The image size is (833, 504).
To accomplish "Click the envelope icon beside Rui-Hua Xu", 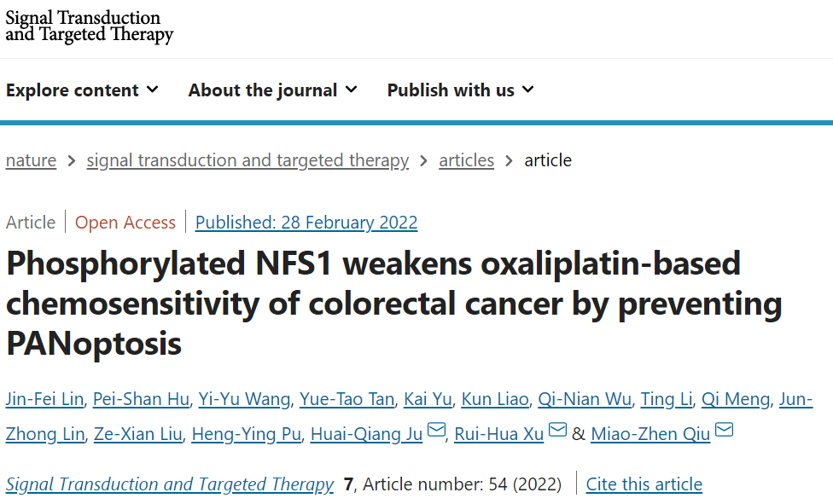I will (x=558, y=429).
